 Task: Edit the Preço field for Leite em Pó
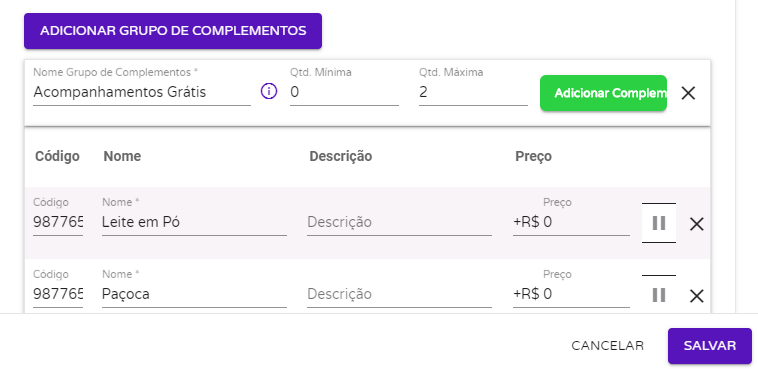pos(571,222)
